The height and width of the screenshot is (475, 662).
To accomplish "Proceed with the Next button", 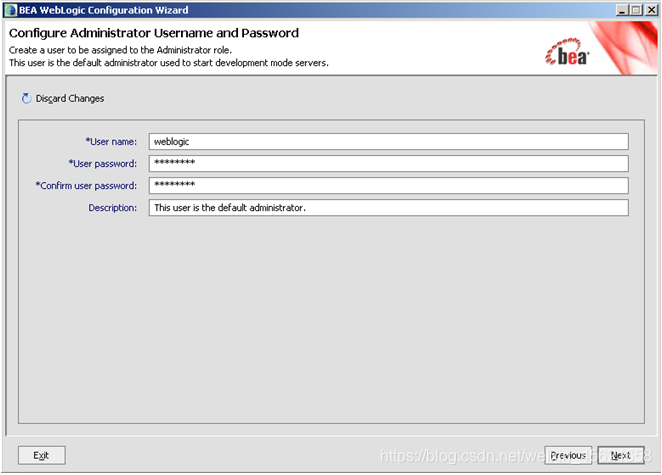I will pyautogui.click(x=621, y=455).
